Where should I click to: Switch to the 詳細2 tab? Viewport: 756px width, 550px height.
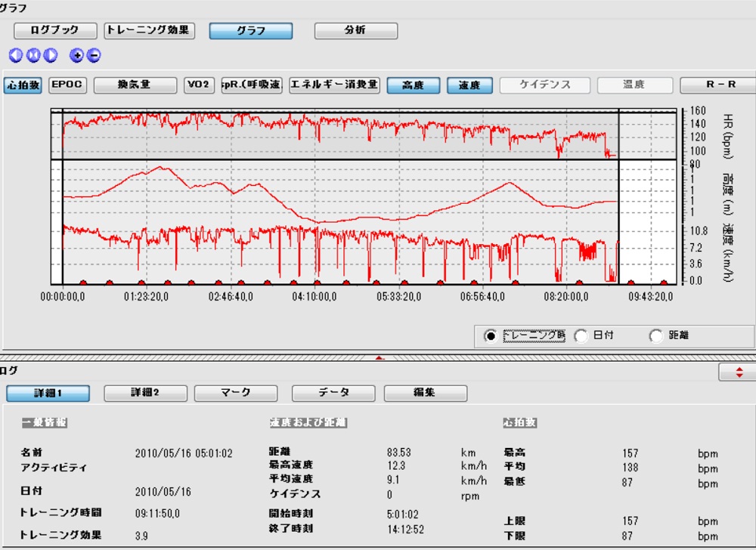tap(146, 393)
